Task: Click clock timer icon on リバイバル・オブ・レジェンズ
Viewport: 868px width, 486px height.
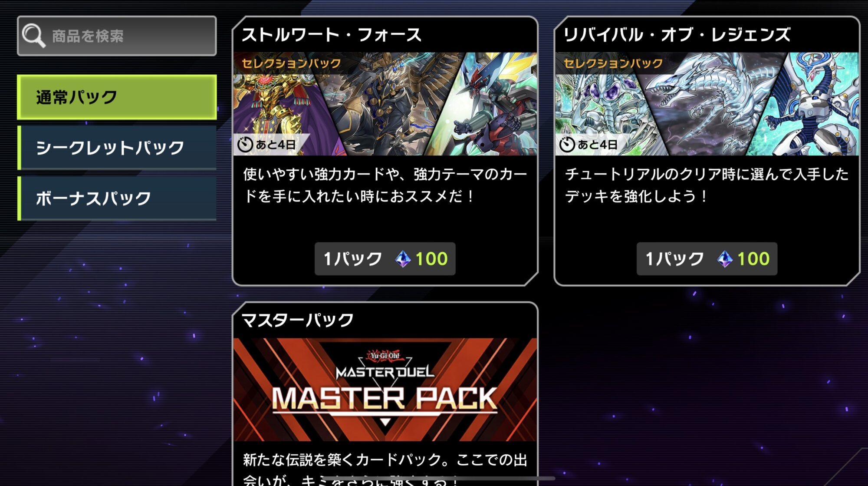Action: 567,144
